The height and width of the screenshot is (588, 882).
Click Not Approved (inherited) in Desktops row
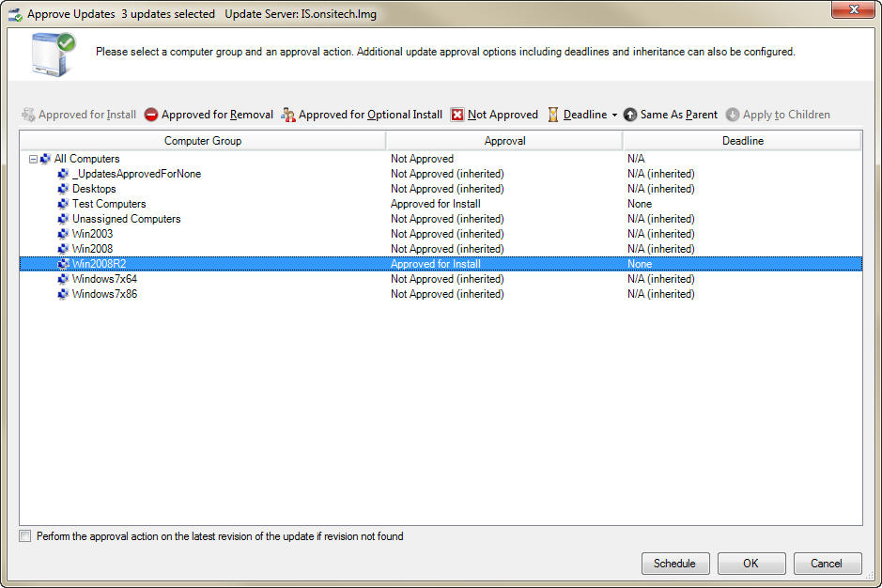(448, 189)
